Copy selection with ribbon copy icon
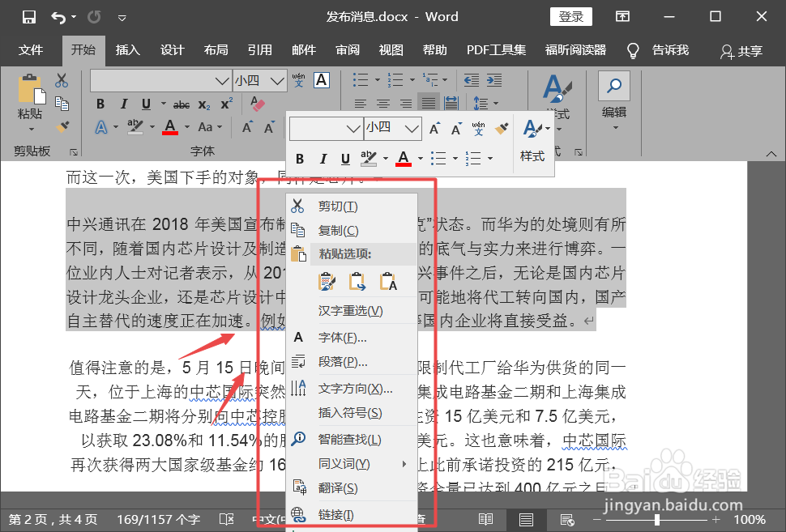786x532 pixels. point(62,103)
